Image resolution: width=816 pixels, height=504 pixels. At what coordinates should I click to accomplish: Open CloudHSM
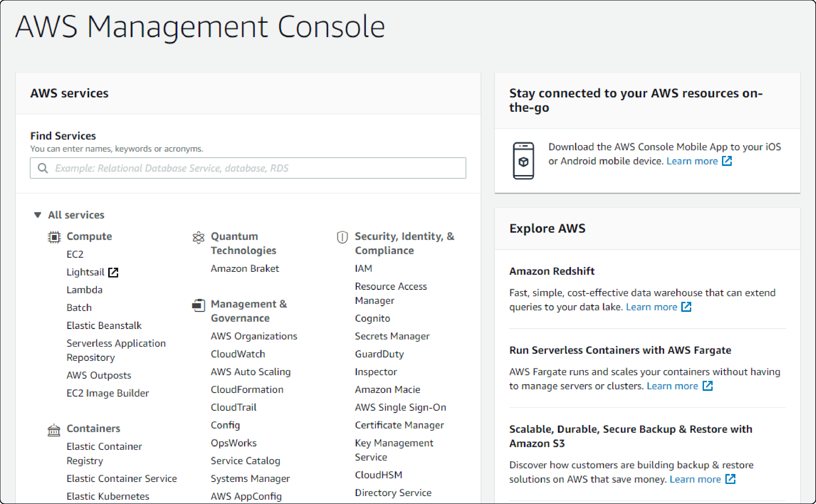coord(379,475)
